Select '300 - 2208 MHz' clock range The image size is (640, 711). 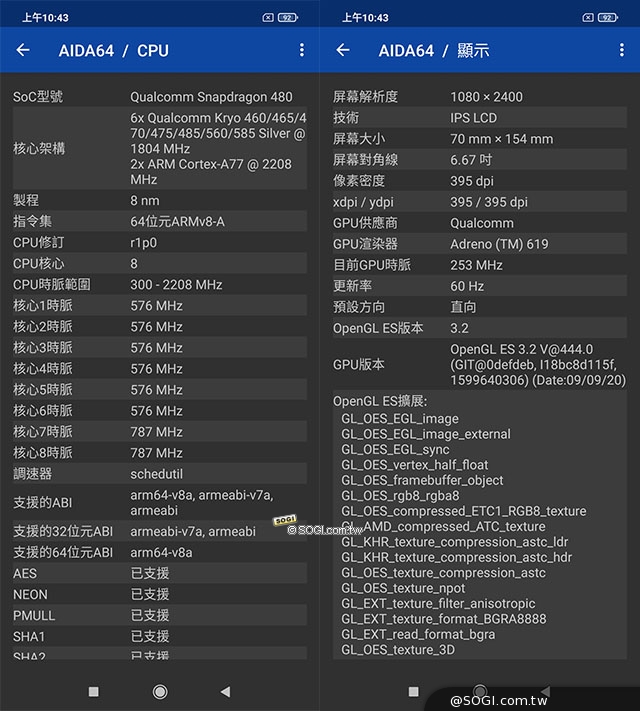click(x=176, y=284)
